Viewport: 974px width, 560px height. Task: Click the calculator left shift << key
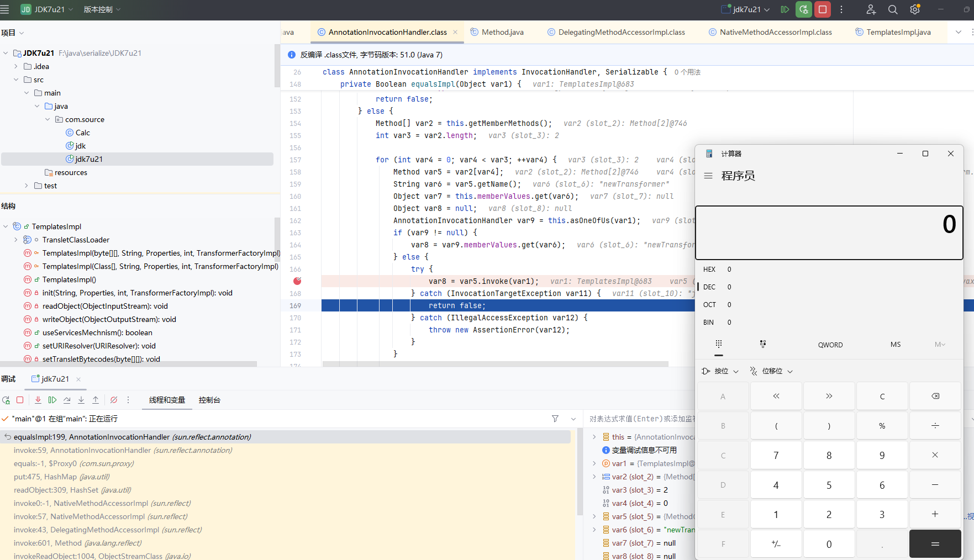[776, 396]
